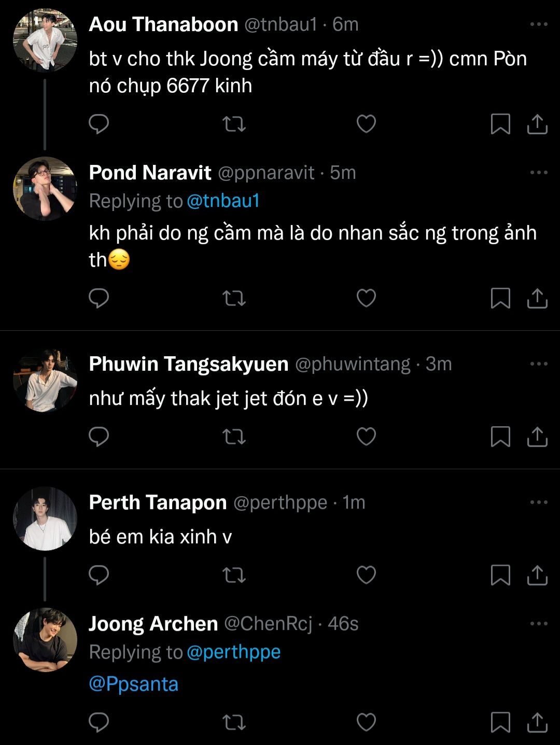Open more options on Phuwin Tangsakyuen's tweet
Screen dimensions: 560x745
(539, 364)
